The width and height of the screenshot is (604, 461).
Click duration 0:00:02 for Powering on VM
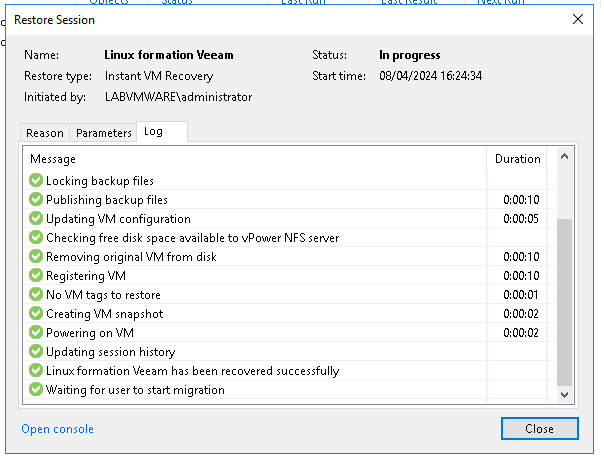coord(521,333)
